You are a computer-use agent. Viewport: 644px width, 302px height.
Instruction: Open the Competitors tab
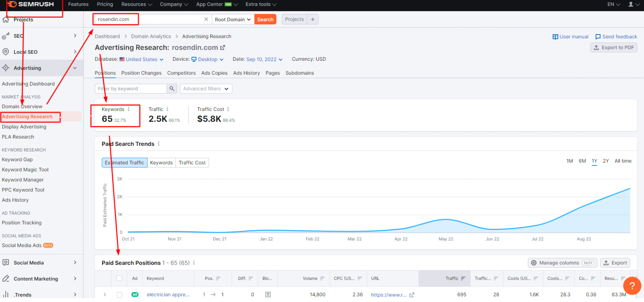181,73
